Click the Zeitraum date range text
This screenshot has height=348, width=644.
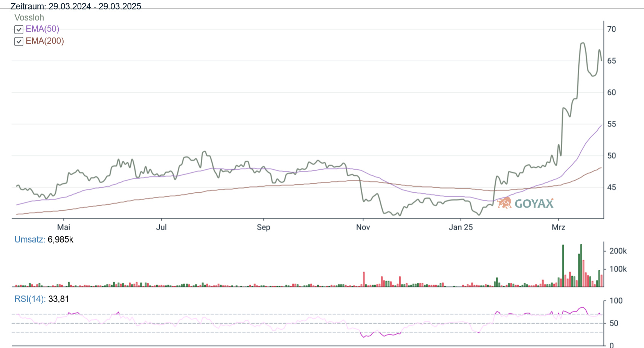tap(76, 6)
